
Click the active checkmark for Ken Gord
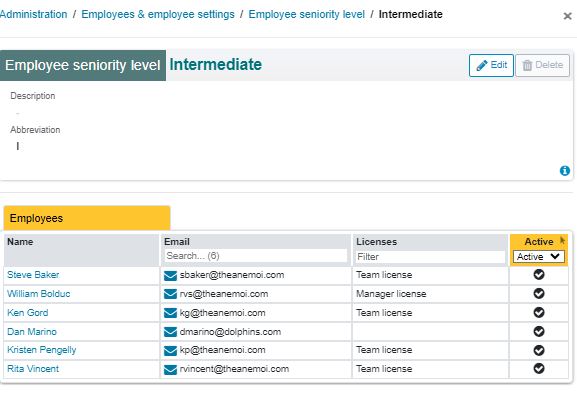[539, 313]
